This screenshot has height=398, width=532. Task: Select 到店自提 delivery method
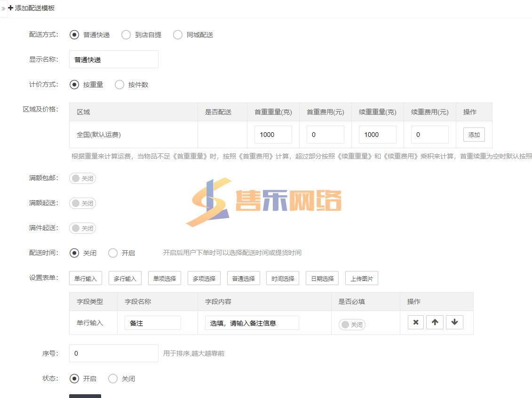tap(126, 35)
